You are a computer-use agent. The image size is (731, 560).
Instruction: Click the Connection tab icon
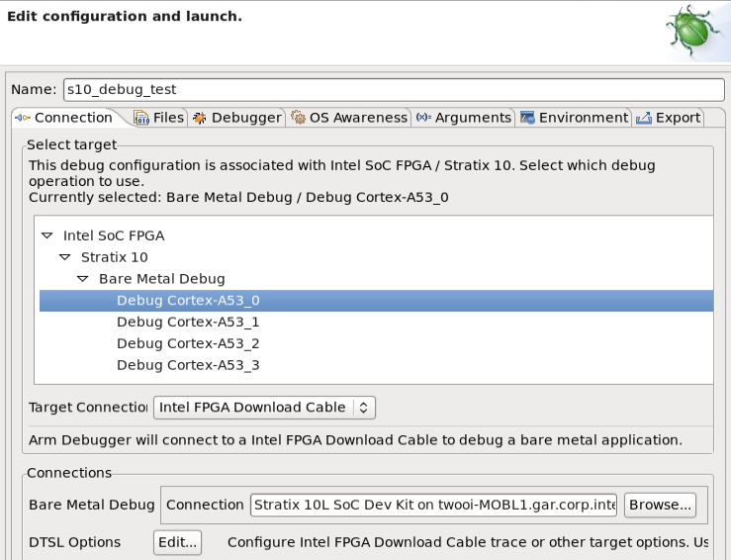(22, 118)
